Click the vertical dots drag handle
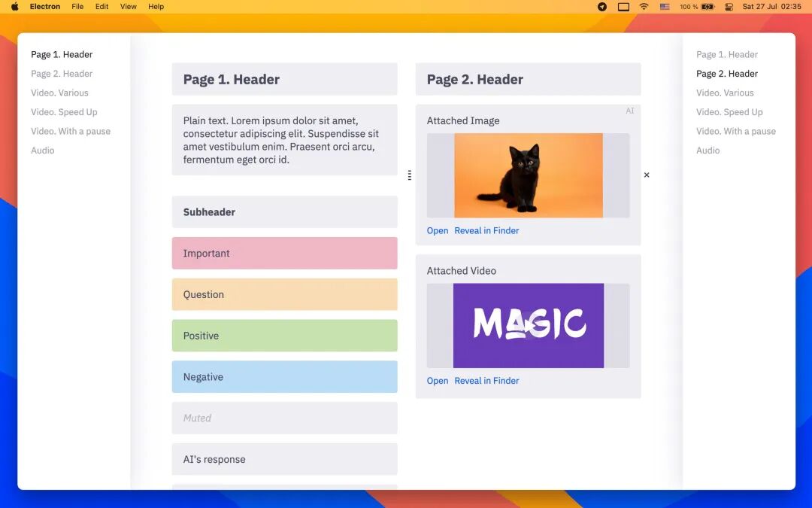 [x=410, y=175]
